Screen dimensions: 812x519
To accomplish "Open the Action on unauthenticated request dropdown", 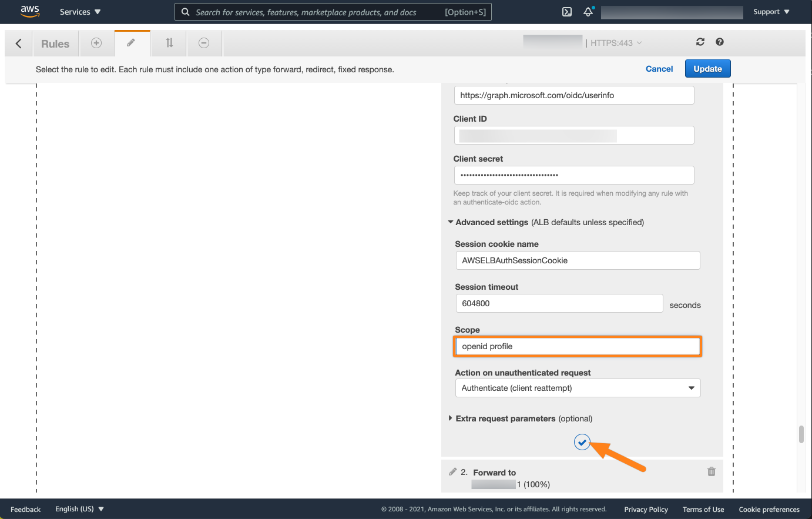I will pyautogui.click(x=578, y=388).
